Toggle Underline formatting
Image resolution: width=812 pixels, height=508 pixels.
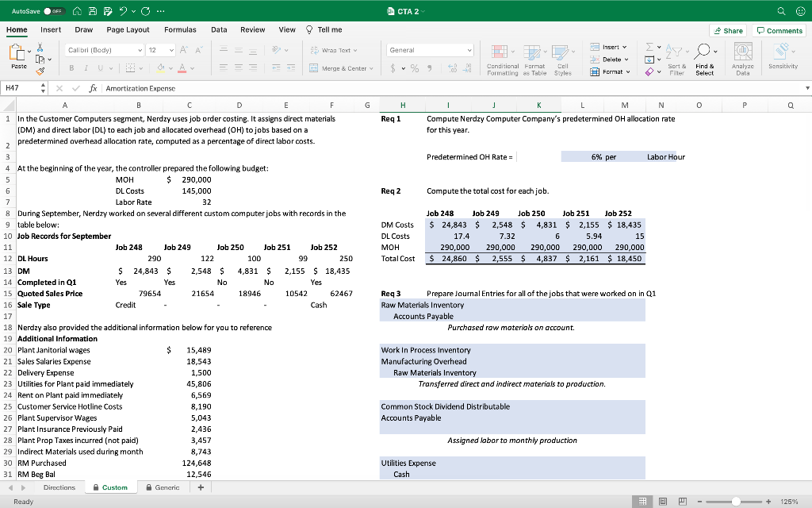[x=99, y=68]
